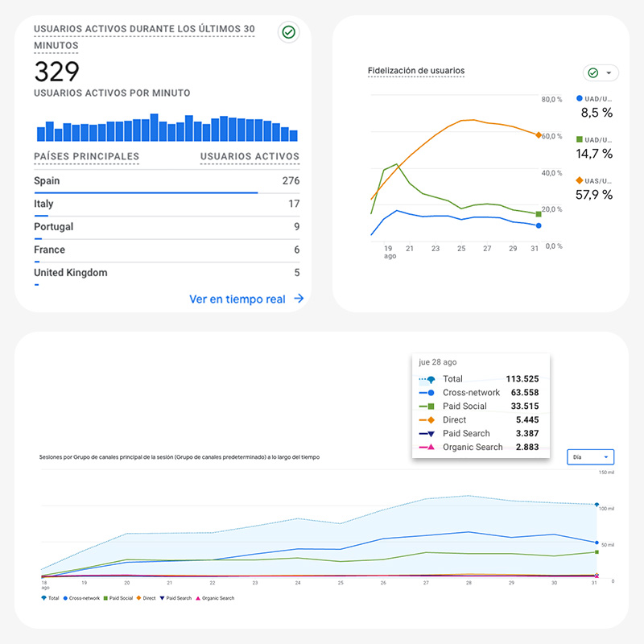Click the green square endpoint on sessions chart
644x644 pixels.
click(x=597, y=552)
